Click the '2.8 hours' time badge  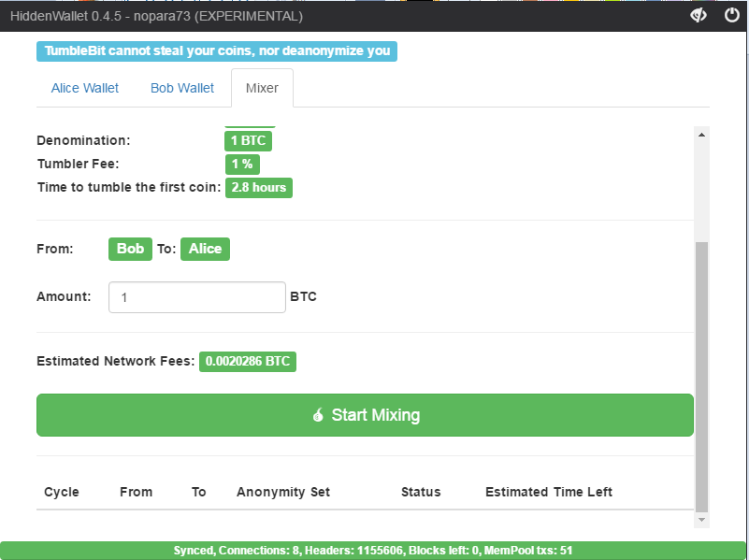click(259, 188)
